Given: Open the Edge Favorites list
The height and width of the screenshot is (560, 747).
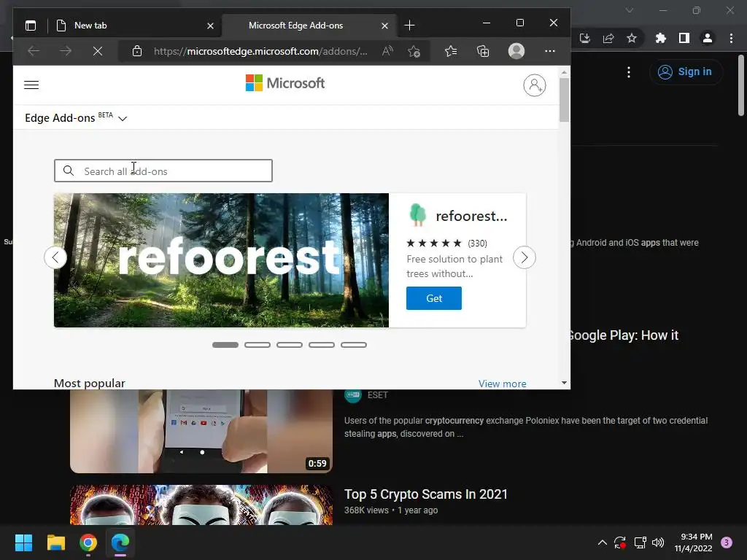Looking at the screenshot, I should click(451, 51).
